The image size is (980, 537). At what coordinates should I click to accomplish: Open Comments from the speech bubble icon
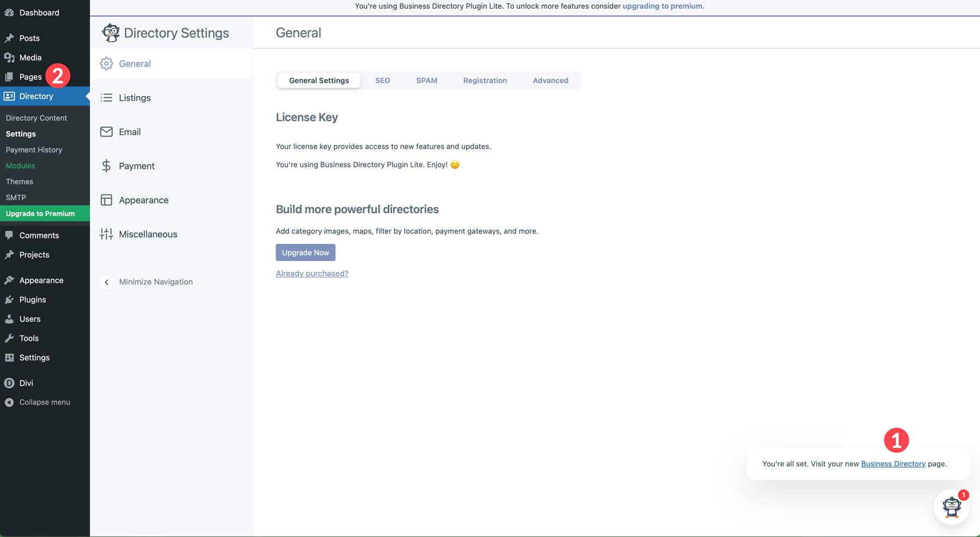point(10,235)
